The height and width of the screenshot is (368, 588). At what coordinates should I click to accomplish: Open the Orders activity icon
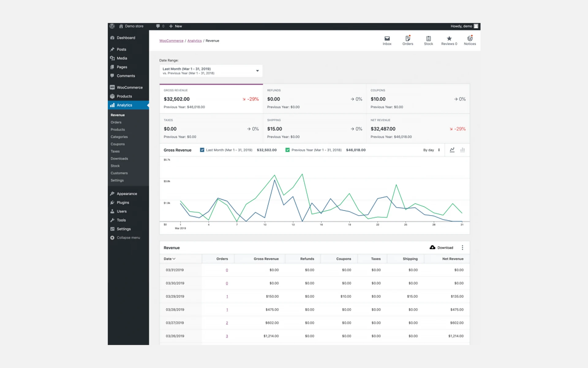pos(408,40)
